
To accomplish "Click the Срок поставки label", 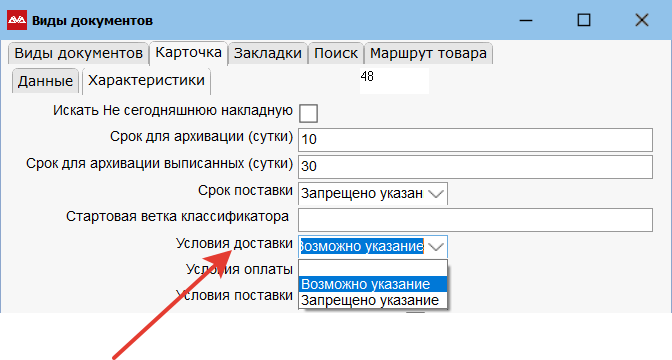I will tap(245, 190).
